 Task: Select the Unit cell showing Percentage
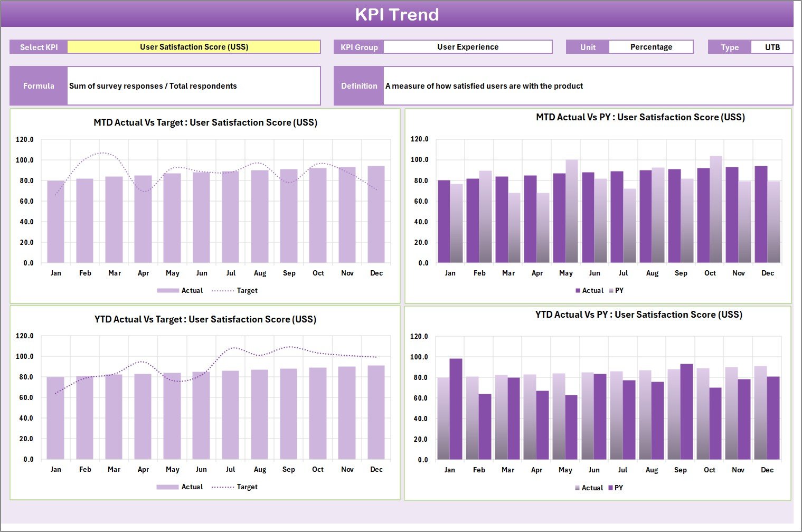tap(651, 46)
